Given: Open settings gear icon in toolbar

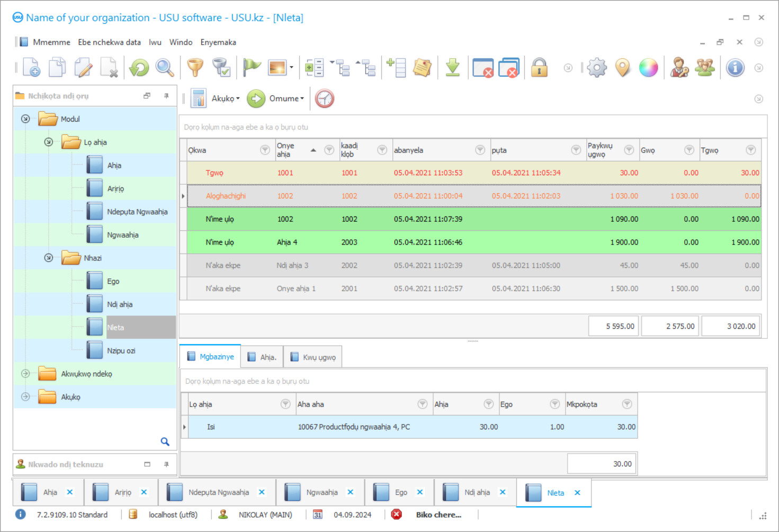Looking at the screenshot, I should click(597, 68).
